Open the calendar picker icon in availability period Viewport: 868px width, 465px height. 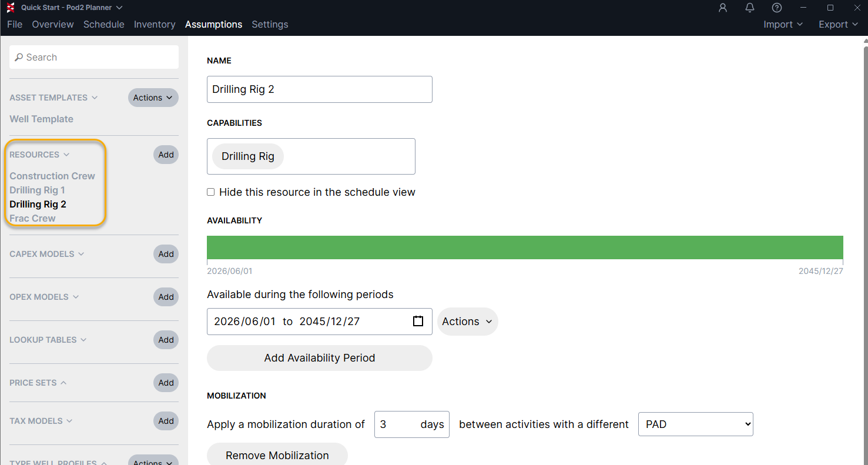418,321
